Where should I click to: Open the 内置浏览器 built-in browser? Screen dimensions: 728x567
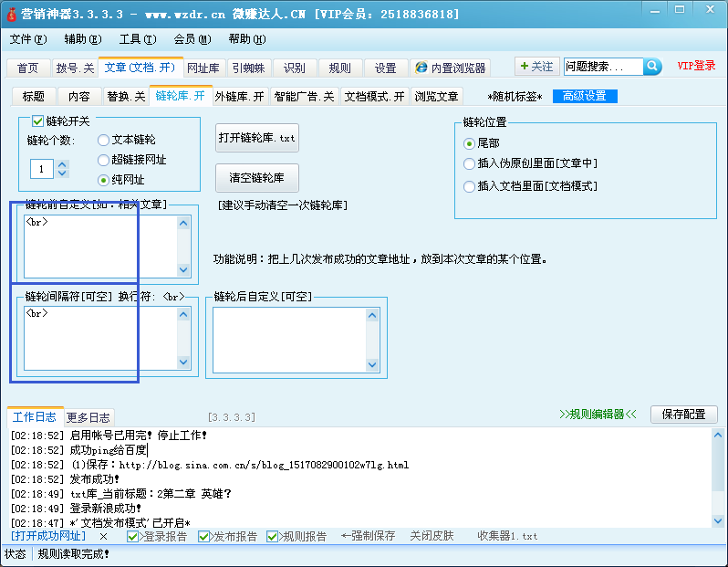pos(450,68)
